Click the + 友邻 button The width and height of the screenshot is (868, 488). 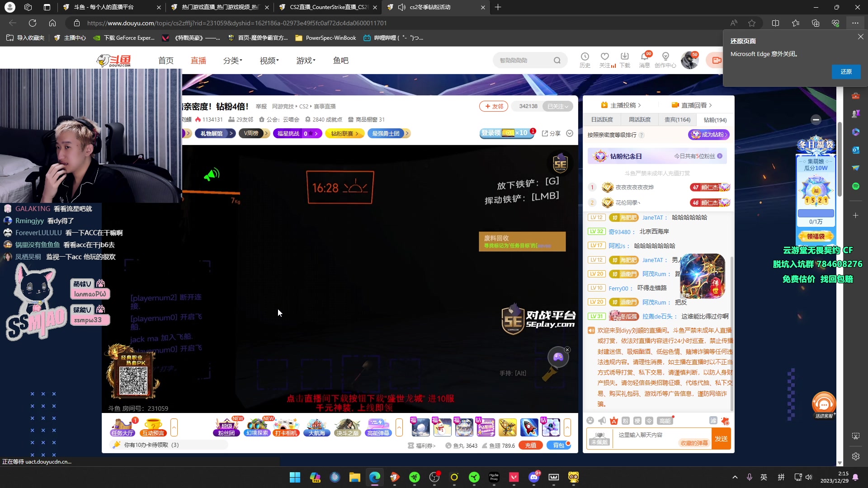pyautogui.click(x=494, y=106)
